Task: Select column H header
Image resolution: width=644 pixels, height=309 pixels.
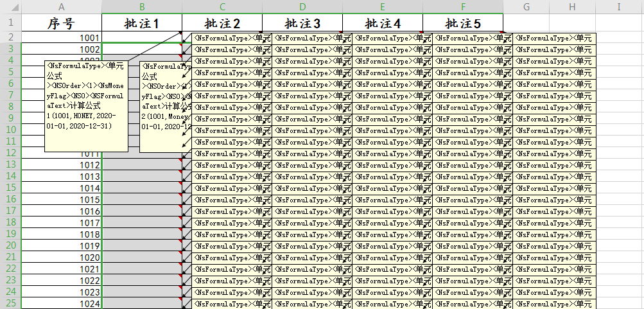Action: coord(573,6)
